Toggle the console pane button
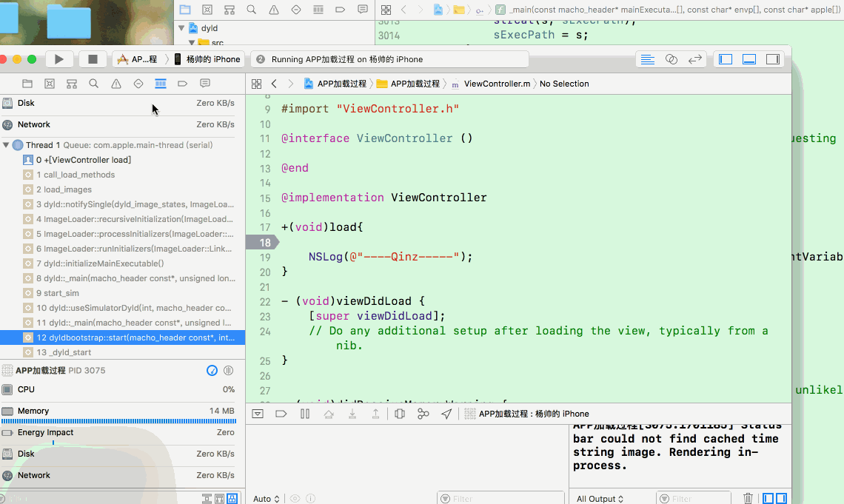844x504 pixels. pos(781,499)
